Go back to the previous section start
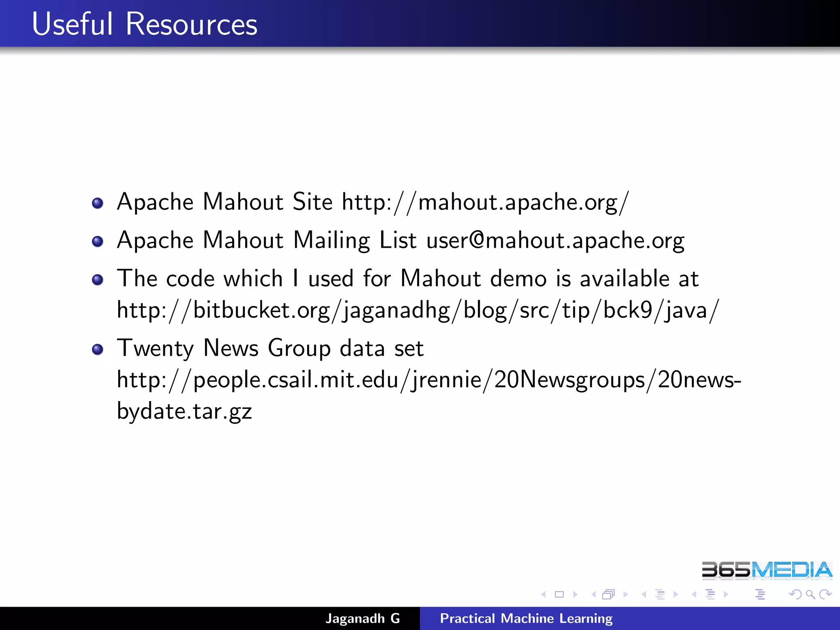840x630 pixels. [x=694, y=594]
